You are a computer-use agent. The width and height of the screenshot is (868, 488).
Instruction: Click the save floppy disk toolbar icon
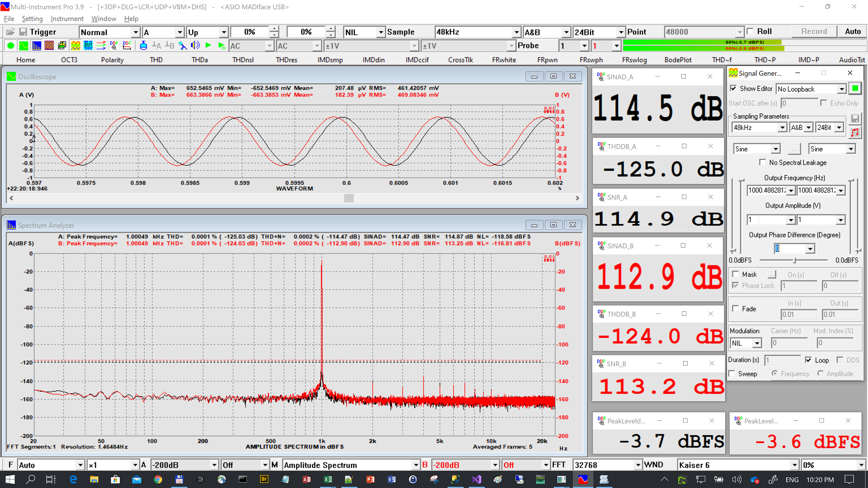click(x=22, y=32)
